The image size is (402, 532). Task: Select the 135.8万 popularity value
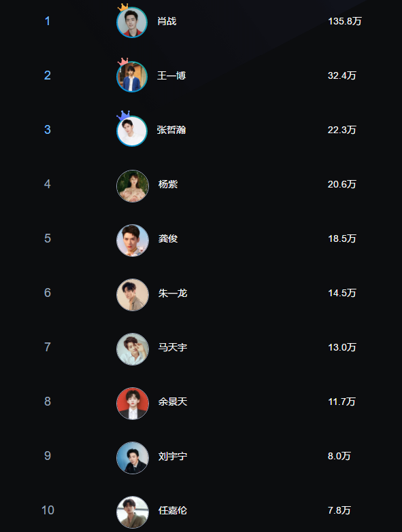[345, 21]
